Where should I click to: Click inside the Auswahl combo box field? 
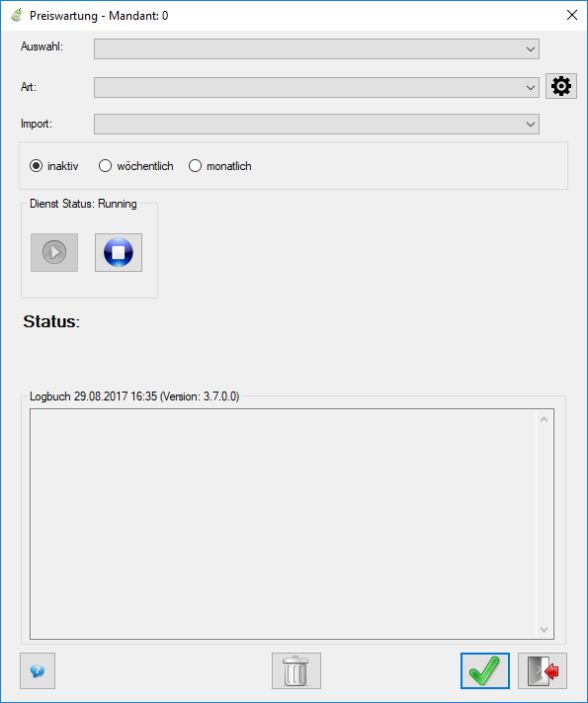316,48
